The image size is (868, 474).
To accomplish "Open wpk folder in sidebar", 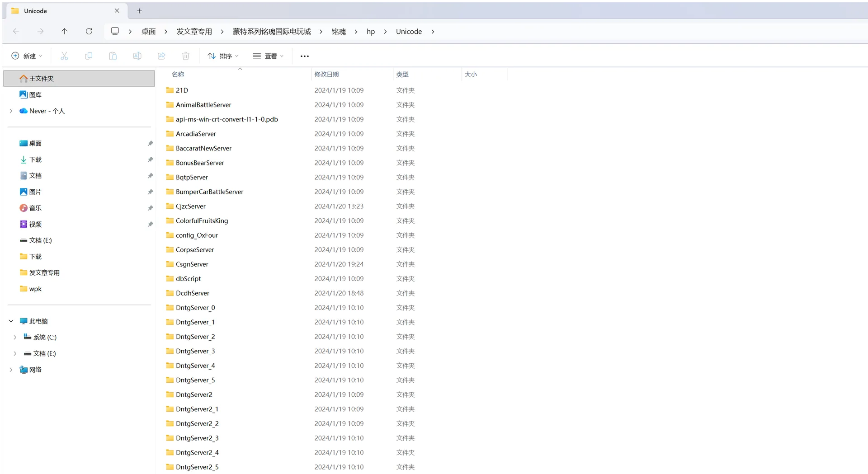I will [35, 289].
